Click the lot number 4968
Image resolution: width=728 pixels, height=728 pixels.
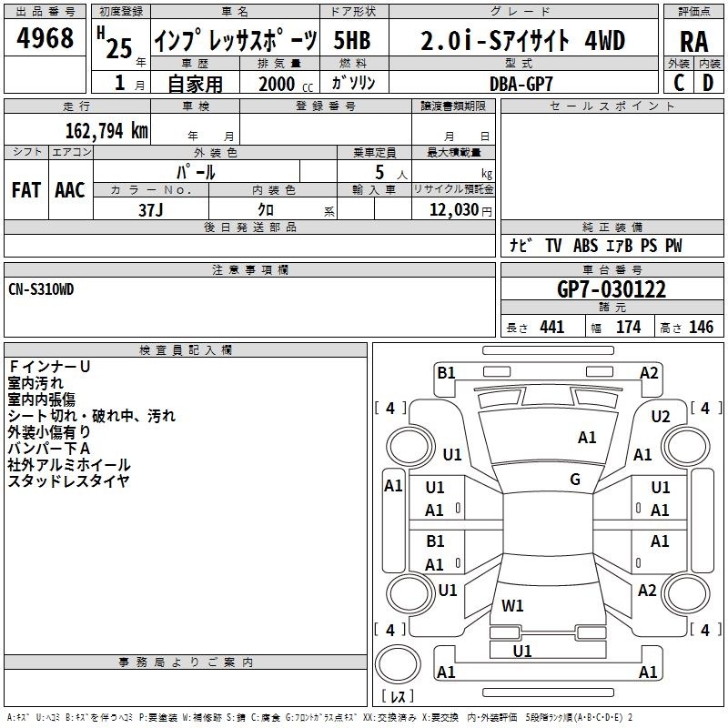tap(45, 38)
